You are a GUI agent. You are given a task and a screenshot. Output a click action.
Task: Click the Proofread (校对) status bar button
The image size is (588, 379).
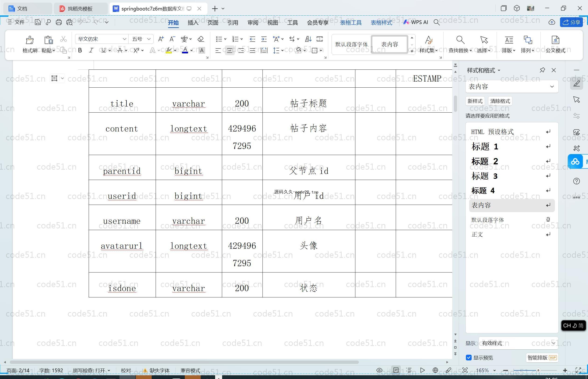tap(126, 370)
